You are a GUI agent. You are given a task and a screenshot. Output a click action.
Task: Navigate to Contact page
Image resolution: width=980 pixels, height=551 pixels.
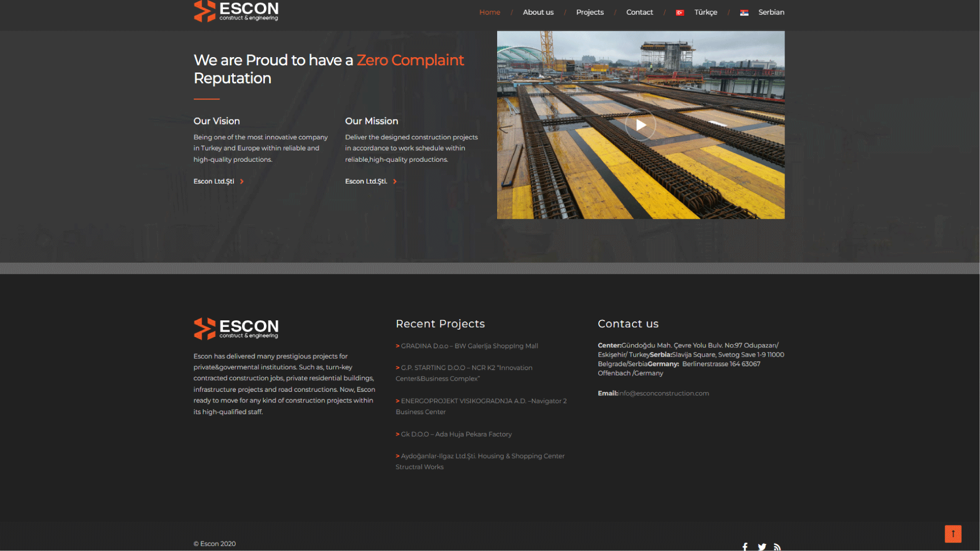640,12
